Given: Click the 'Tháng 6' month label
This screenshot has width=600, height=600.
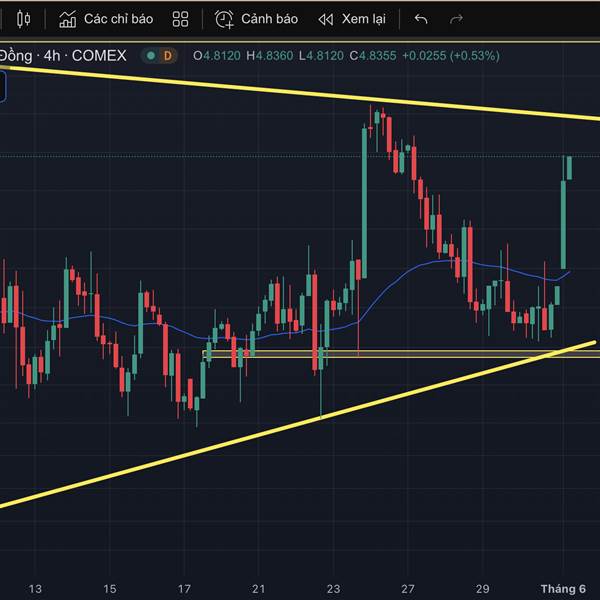Looking at the screenshot, I should point(563,589).
